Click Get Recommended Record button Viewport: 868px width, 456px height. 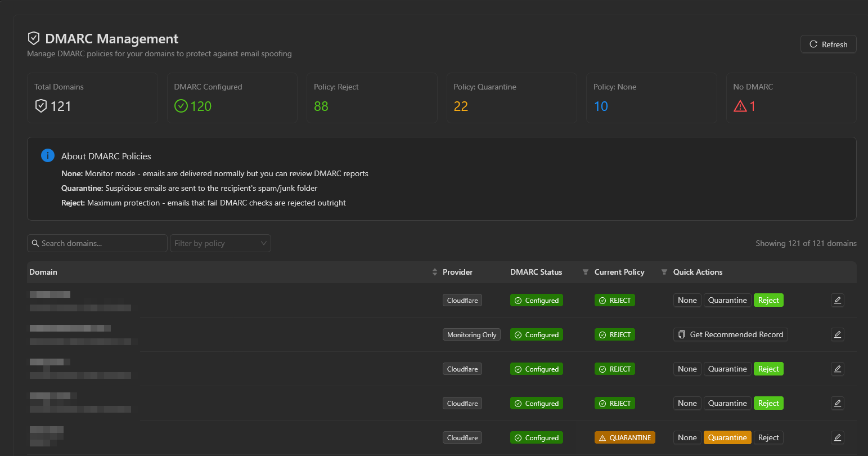coord(731,334)
